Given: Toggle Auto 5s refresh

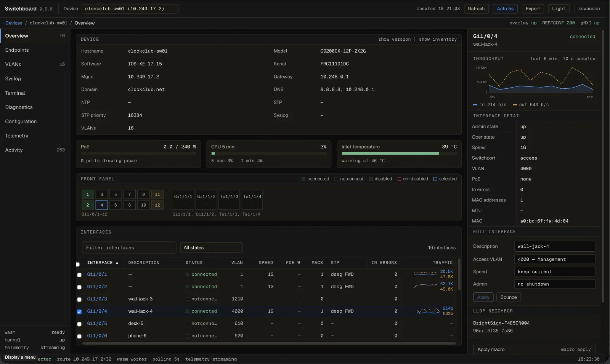Looking at the screenshot, I should [x=505, y=9].
